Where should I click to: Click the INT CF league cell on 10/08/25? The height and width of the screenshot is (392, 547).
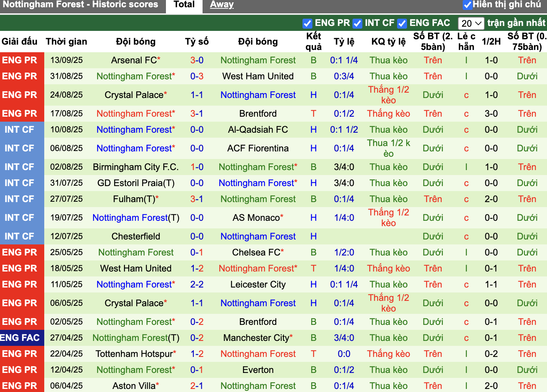[x=22, y=130]
